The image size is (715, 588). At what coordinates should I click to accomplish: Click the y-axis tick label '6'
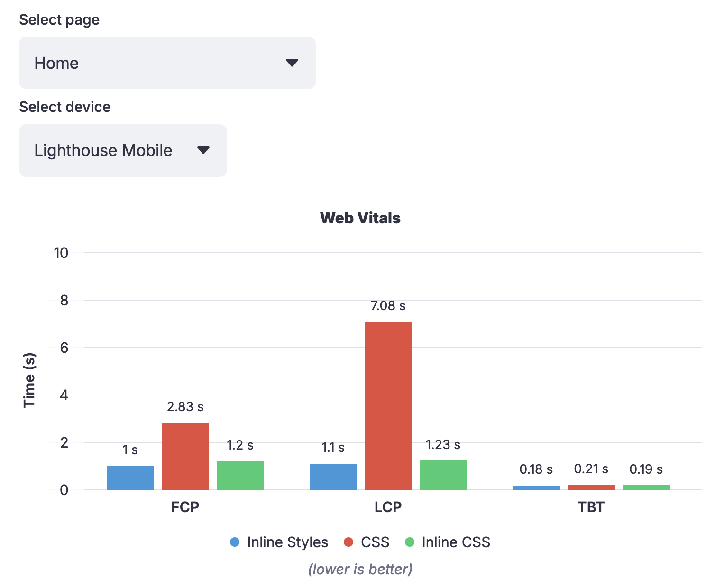pyautogui.click(x=64, y=348)
